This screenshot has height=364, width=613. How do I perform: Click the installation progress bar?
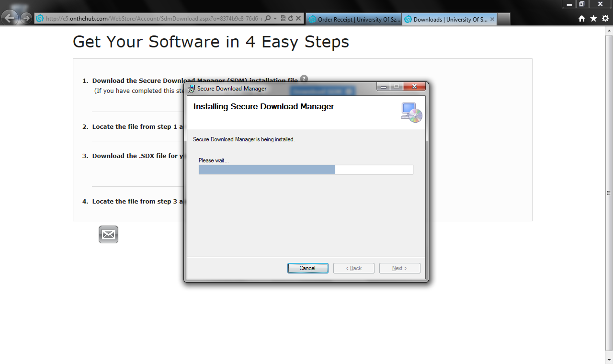pos(306,170)
